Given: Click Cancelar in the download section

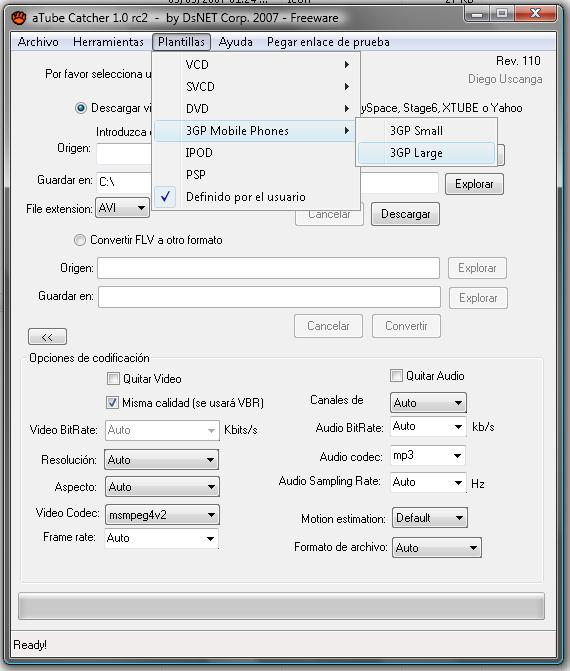Looking at the screenshot, I should (x=329, y=214).
